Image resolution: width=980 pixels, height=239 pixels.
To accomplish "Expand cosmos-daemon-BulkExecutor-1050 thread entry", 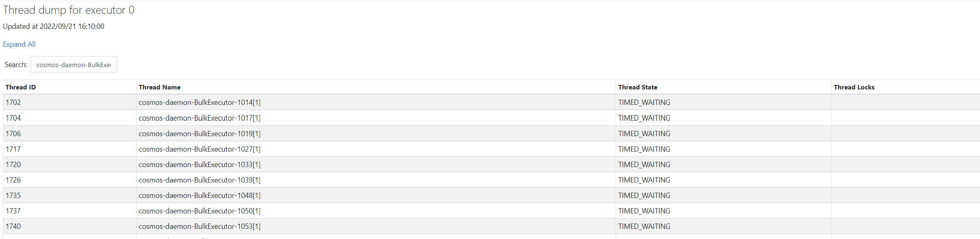I will click(x=200, y=211).
